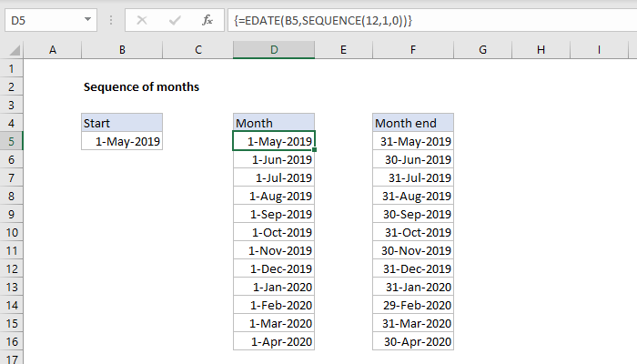Select column F header
Image resolution: width=637 pixels, height=364 pixels.
[x=412, y=49]
